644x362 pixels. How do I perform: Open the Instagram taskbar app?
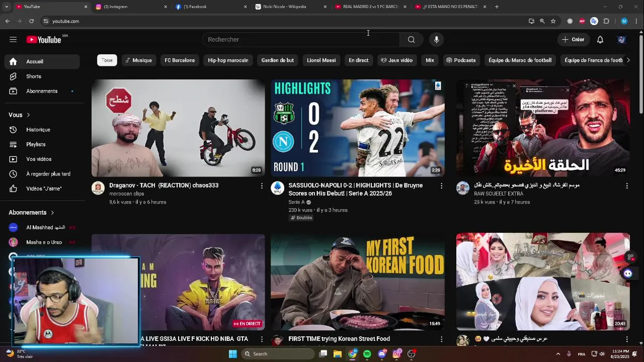pos(396,354)
